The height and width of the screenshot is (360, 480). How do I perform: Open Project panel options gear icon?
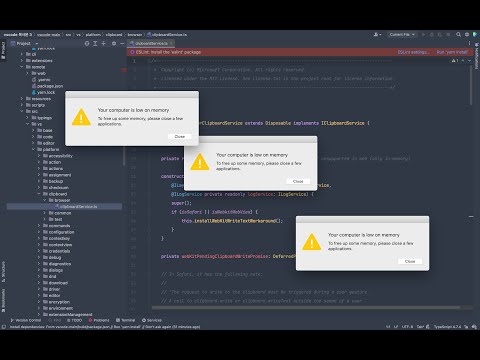(x=114, y=43)
